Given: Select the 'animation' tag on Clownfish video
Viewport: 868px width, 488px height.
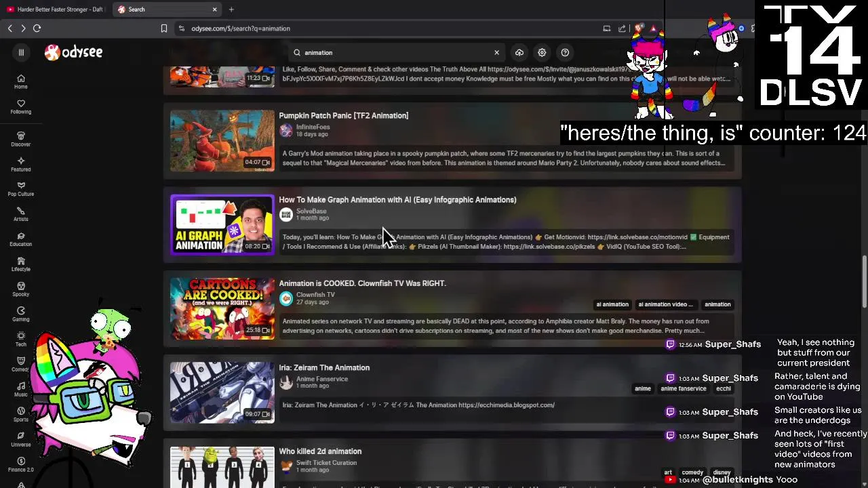Looking at the screenshot, I should click(x=717, y=304).
